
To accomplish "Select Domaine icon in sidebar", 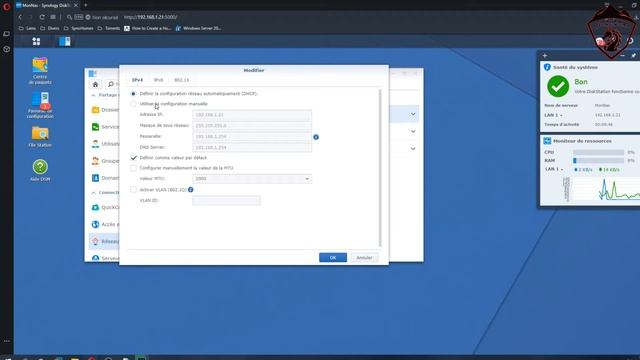I will 96,178.
